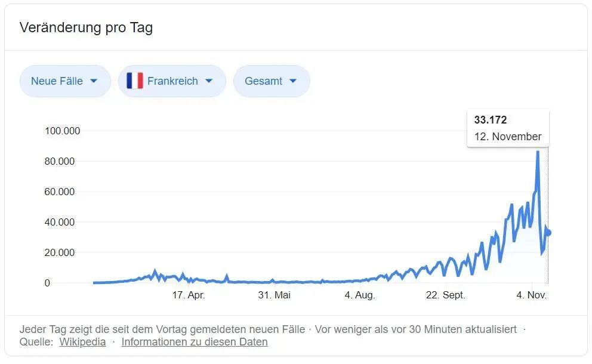Viewport: 592px width, 364px height.
Task: Click the 17. Apr. axis label
Action: 189,295
